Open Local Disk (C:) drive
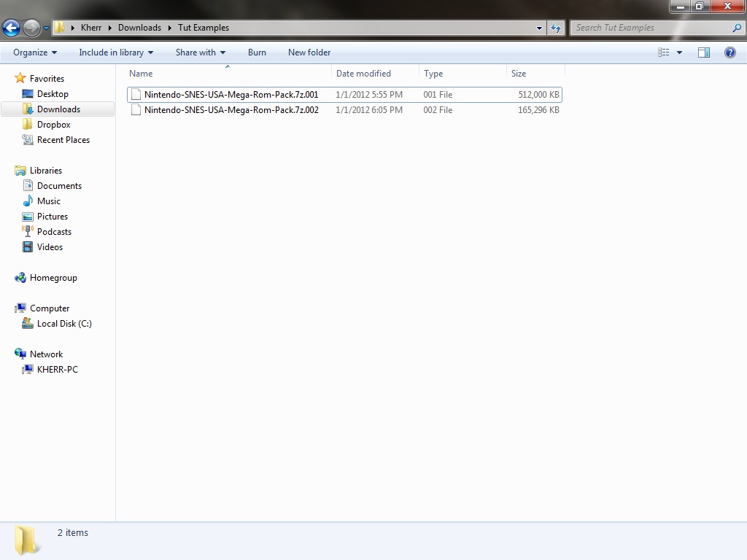Screen dimensions: 747x560 63,324
